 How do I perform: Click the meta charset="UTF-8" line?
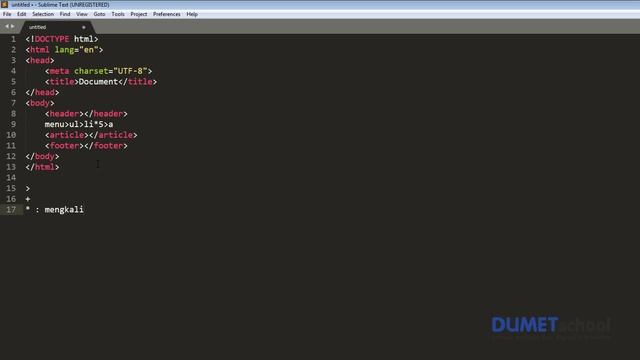pyautogui.click(x=98, y=71)
